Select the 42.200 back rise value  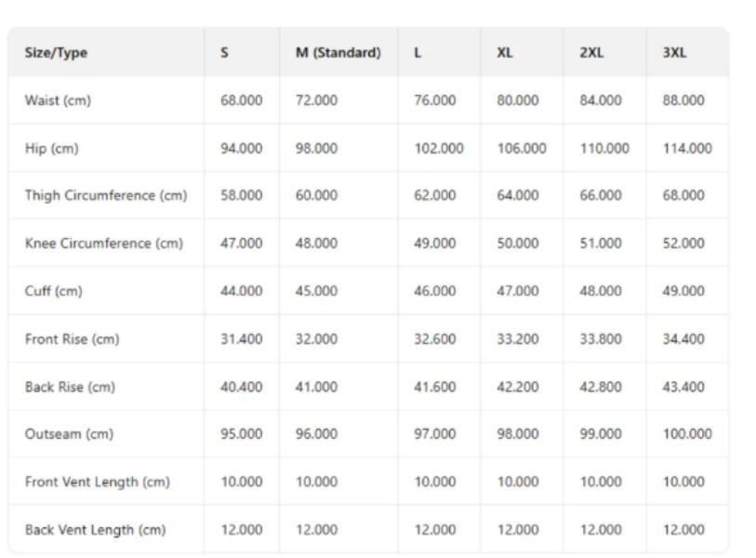click(x=518, y=387)
